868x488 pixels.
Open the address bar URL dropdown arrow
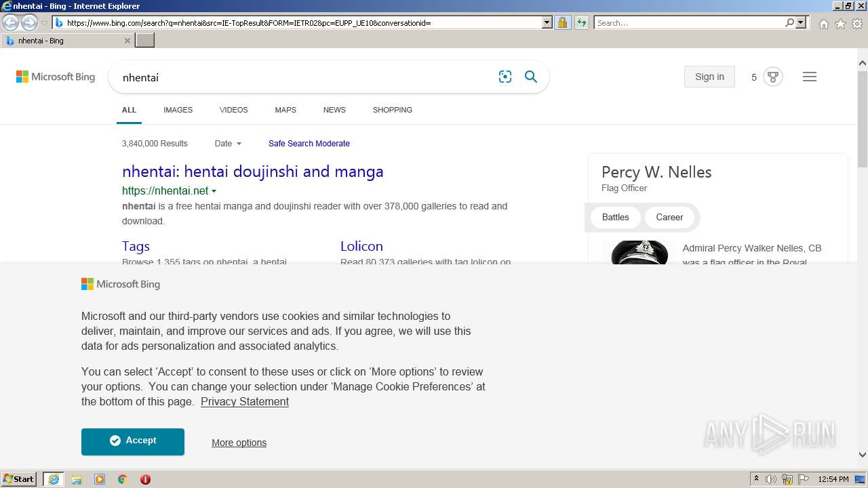(547, 22)
